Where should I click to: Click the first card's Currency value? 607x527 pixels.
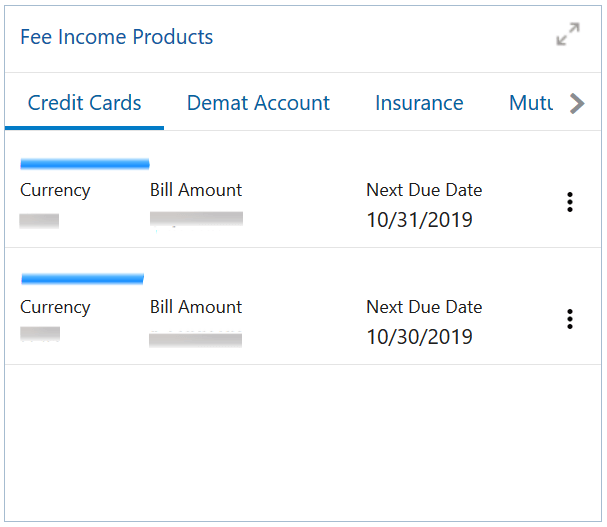click(x=39, y=221)
